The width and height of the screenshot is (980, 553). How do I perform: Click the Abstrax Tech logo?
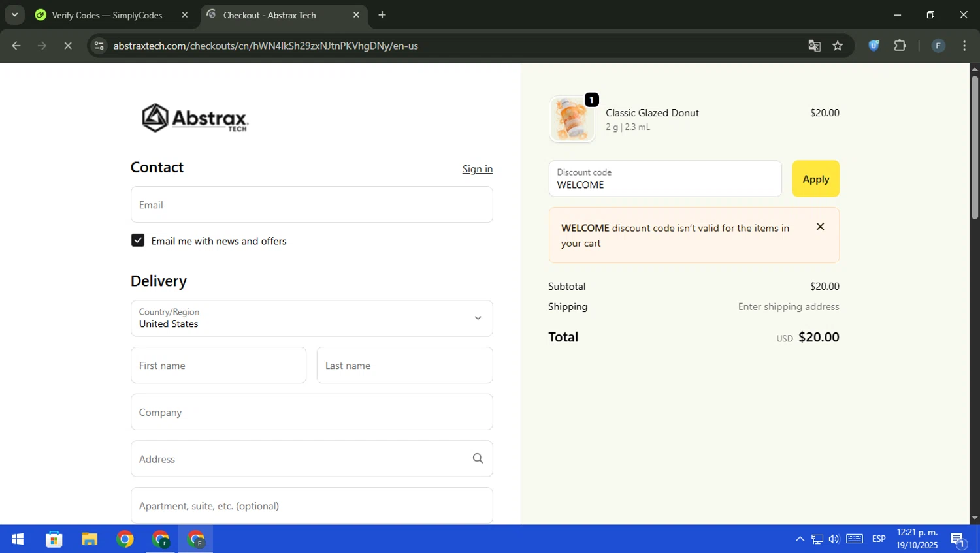point(195,118)
